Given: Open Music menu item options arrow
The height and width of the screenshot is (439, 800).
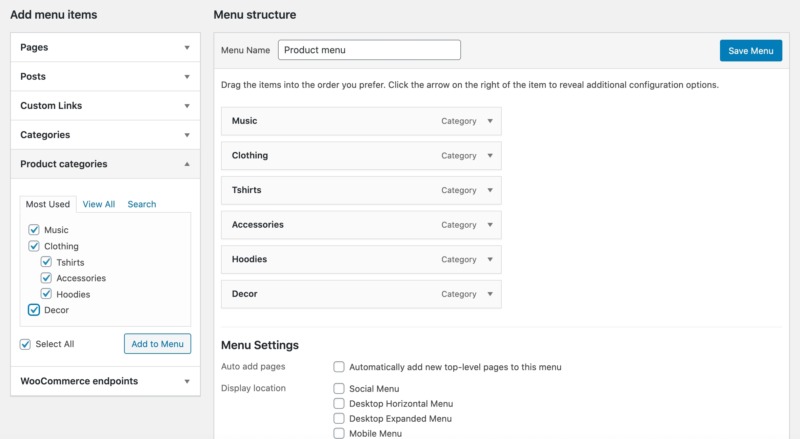Looking at the screenshot, I should tap(489, 121).
